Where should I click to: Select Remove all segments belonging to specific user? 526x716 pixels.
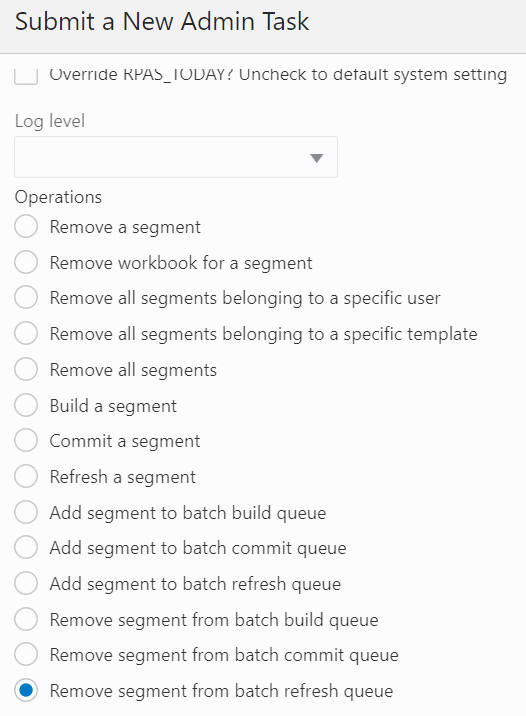click(x=26, y=298)
